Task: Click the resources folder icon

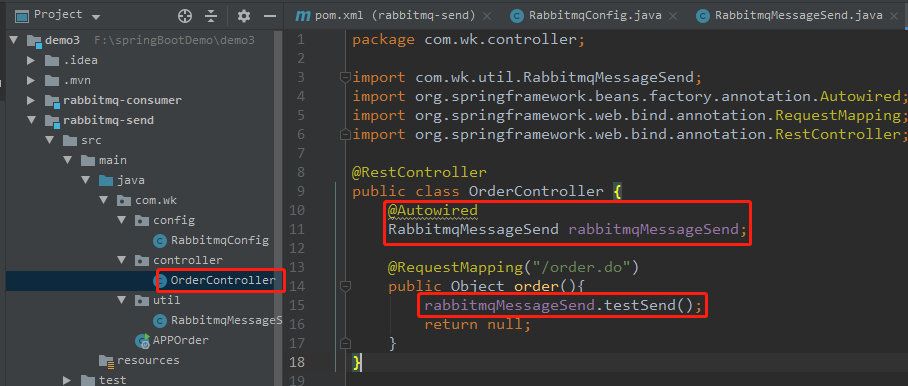Action: point(106,361)
